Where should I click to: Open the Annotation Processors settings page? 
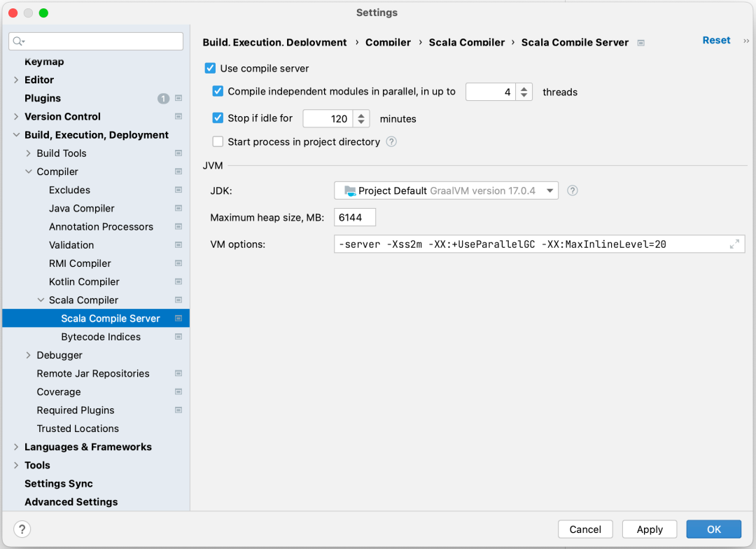click(x=101, y=227)
